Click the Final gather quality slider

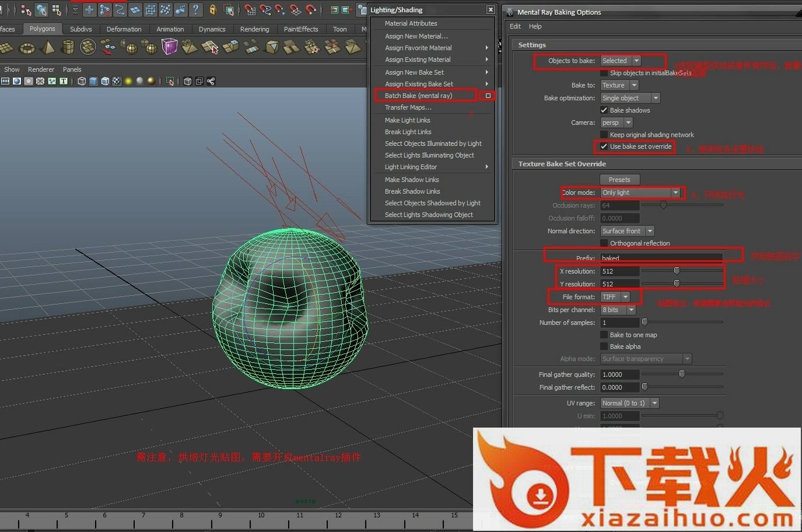pyautogui.click(x=682, y=374)
